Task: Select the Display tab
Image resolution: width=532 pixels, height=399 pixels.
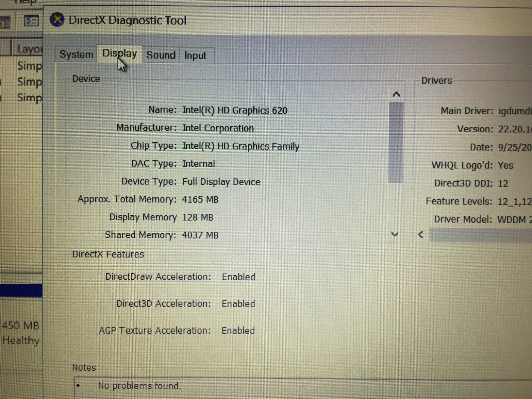Action: coord(120,53)
